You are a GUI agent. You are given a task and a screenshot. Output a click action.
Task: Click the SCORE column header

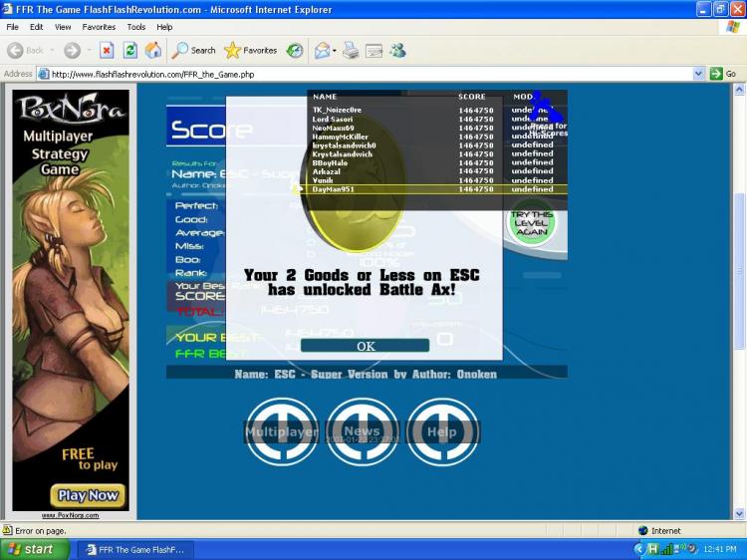click(x=472, y=97)
